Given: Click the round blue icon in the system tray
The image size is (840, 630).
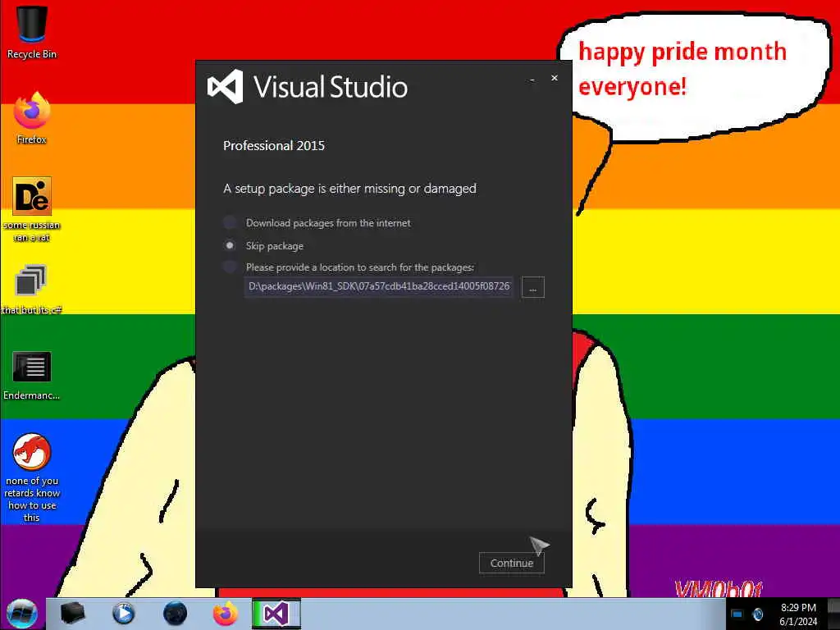Looking at the screenshot, I should coord(757,614).
